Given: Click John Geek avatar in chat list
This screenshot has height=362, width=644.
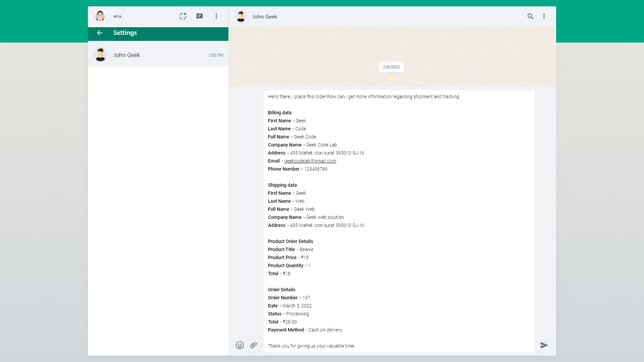Looking at the screenshot, I should (x=100, y=55).
